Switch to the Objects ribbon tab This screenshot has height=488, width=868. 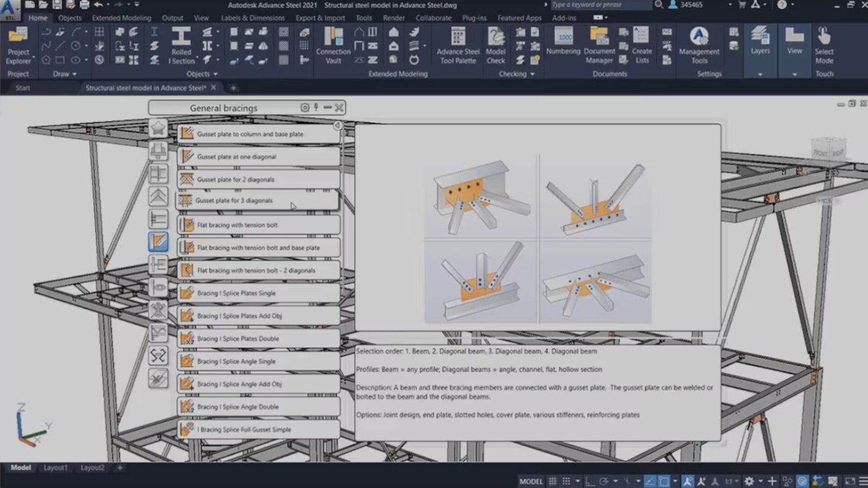(x=70, y=18)
